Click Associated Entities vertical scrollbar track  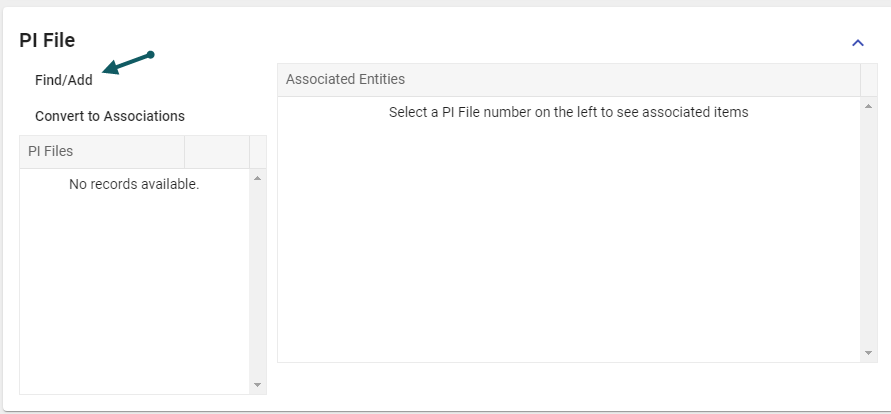pos(869,229)
